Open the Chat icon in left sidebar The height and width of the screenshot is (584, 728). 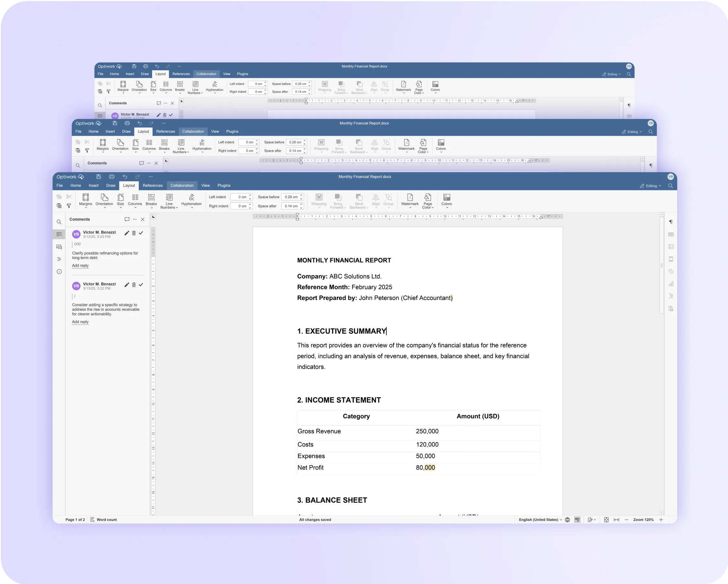[x=59, y=247]
